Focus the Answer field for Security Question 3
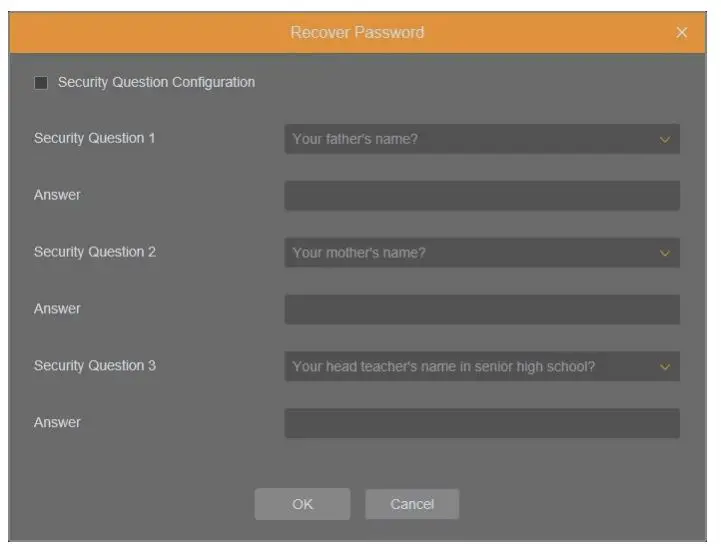 click(481, 423)
